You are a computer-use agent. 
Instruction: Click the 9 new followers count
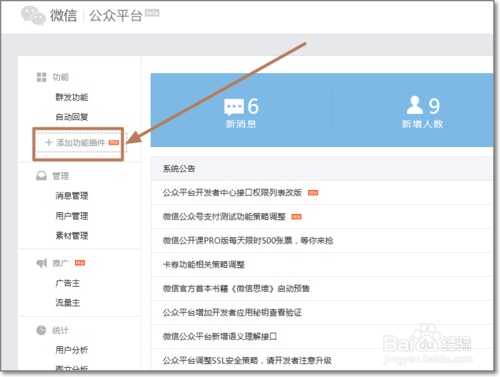coord(434,106)
